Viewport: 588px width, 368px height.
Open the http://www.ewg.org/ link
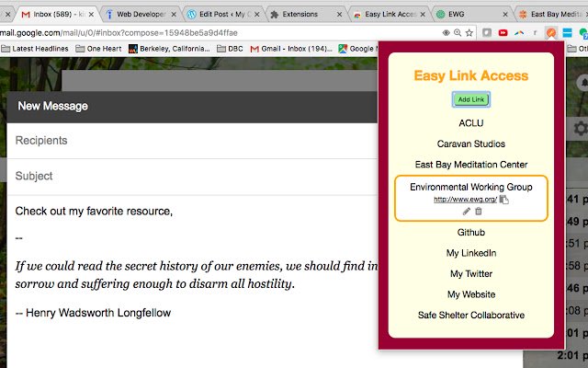tap(466, 200)
